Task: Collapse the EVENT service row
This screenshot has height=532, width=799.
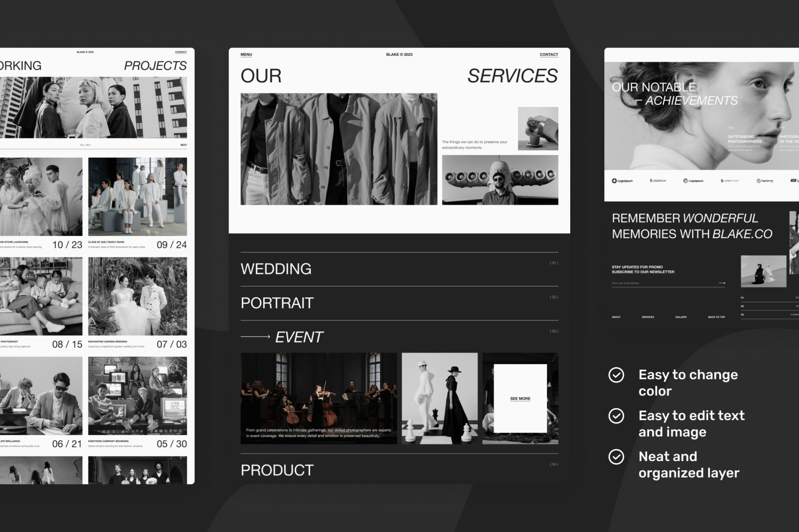Action: pos(399,337)
